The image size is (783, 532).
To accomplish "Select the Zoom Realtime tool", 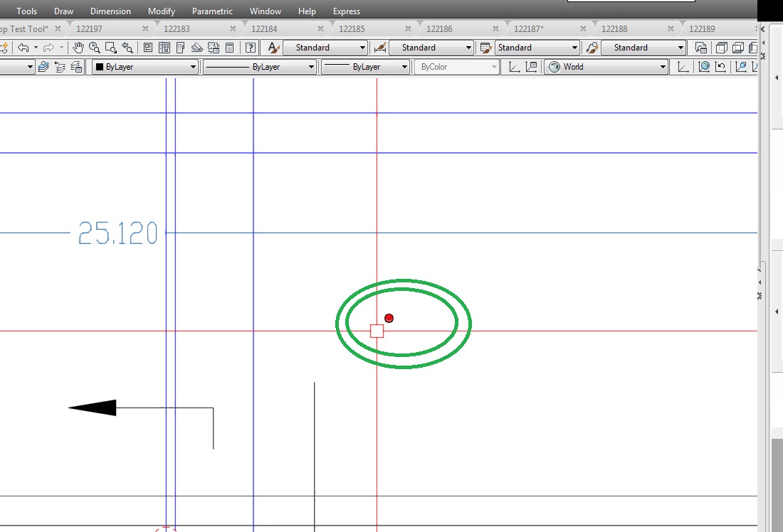I will (95, 48).
